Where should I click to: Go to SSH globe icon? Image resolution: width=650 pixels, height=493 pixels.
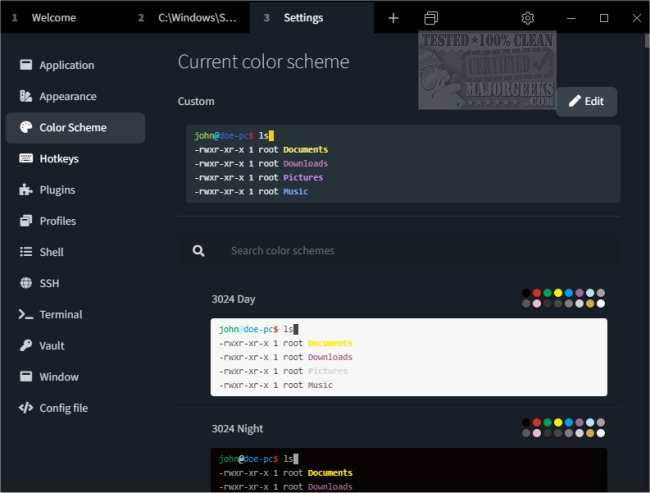(26, 283)
